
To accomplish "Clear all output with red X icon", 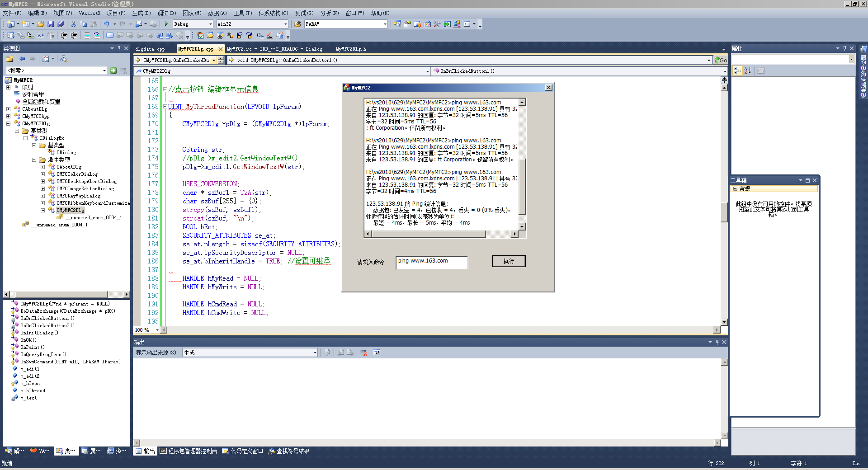I will 364,352.
